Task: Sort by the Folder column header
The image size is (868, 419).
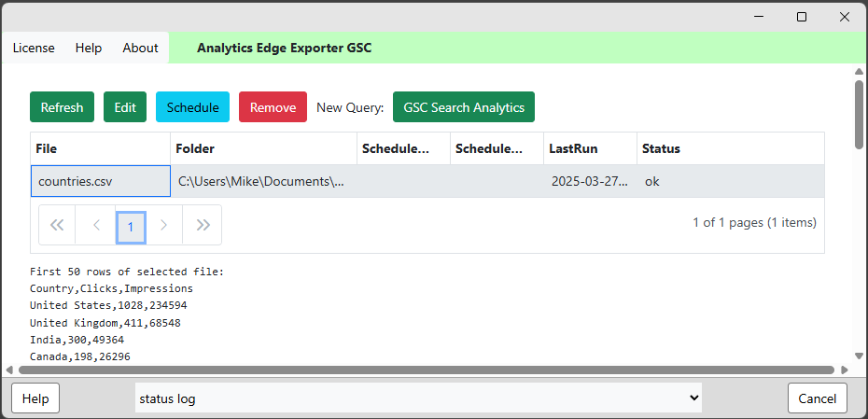Action: click(263, 148)
